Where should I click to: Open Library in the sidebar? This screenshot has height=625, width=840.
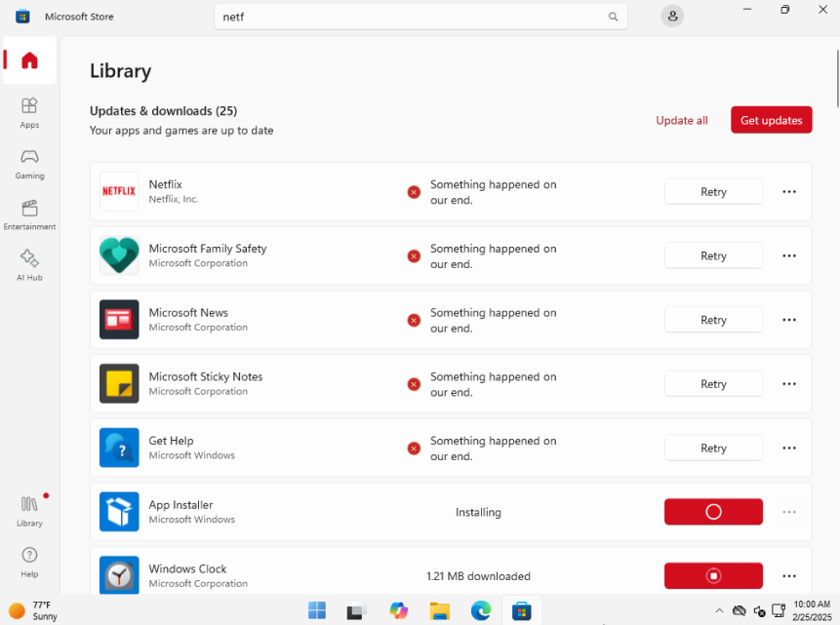[29, 511]
